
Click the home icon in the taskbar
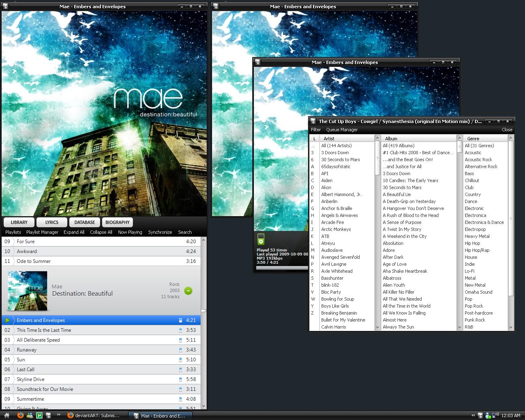click(x=7, y=415)
